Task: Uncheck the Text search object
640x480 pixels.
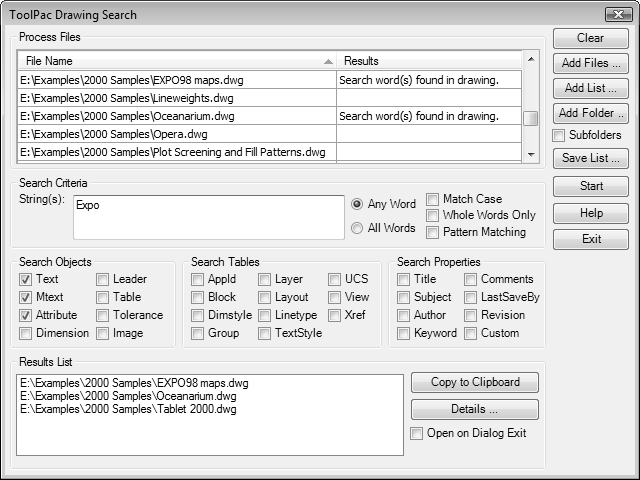Action: pos(25,279)
